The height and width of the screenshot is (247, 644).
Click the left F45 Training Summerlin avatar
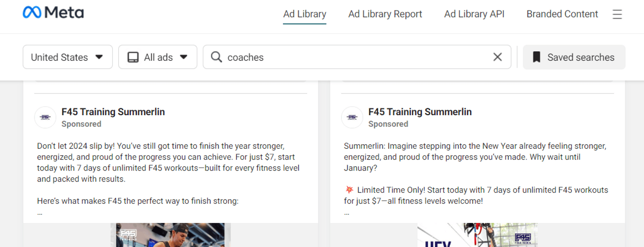pos(45,118)
